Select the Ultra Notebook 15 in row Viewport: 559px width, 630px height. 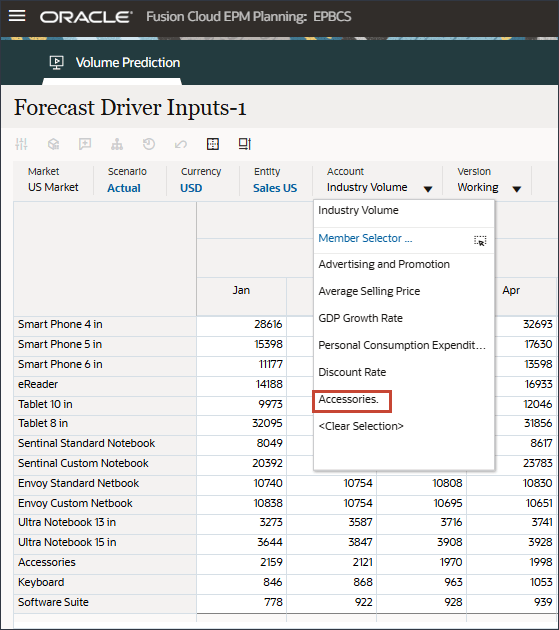coord(105,544)
